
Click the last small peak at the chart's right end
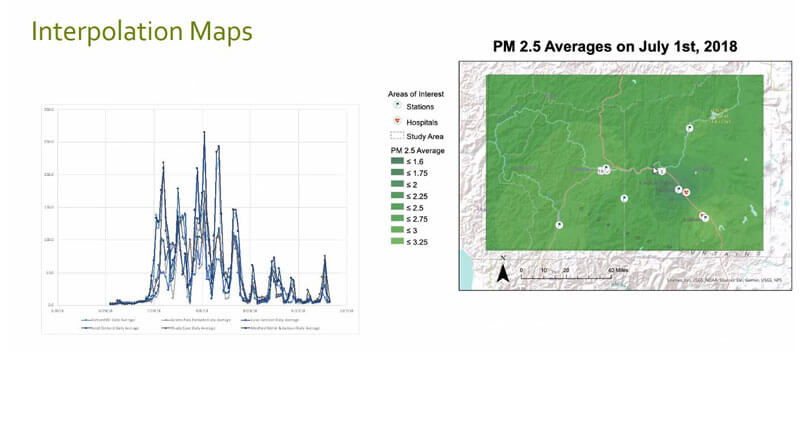(x=324, y=257)
